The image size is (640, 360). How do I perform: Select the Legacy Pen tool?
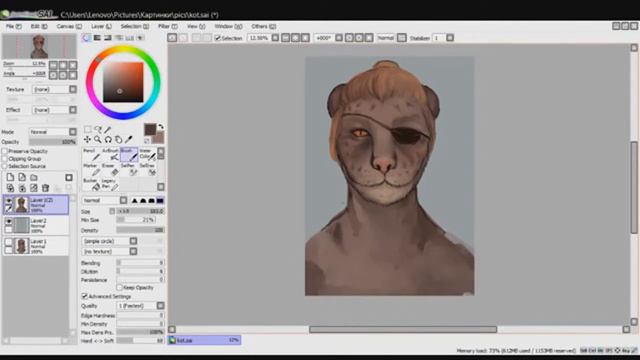tap(110, 184)
